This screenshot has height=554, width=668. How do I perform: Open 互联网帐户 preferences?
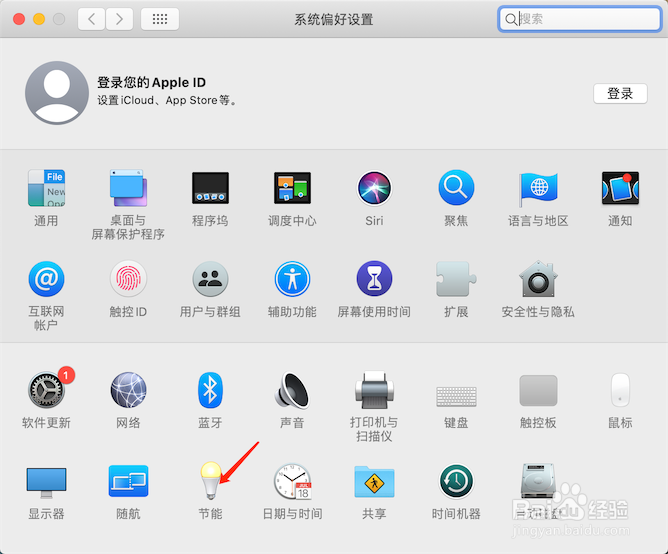click(46, 279)
